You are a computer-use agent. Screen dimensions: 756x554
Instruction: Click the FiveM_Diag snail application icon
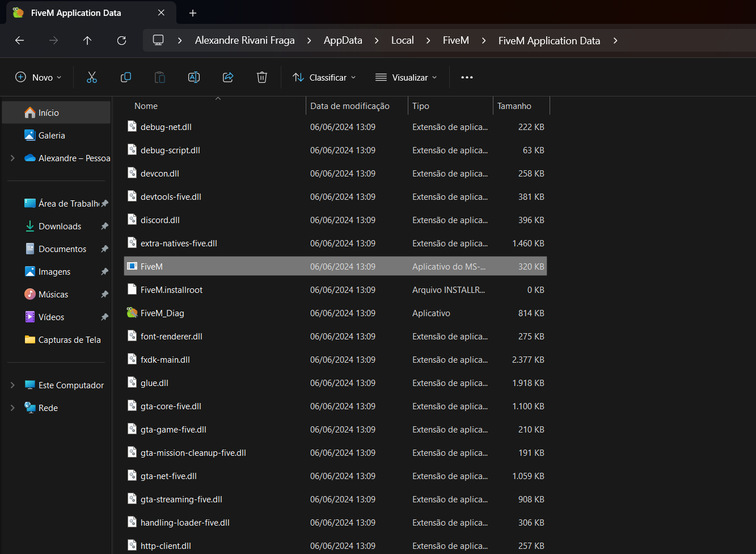(x=132, y=313)
